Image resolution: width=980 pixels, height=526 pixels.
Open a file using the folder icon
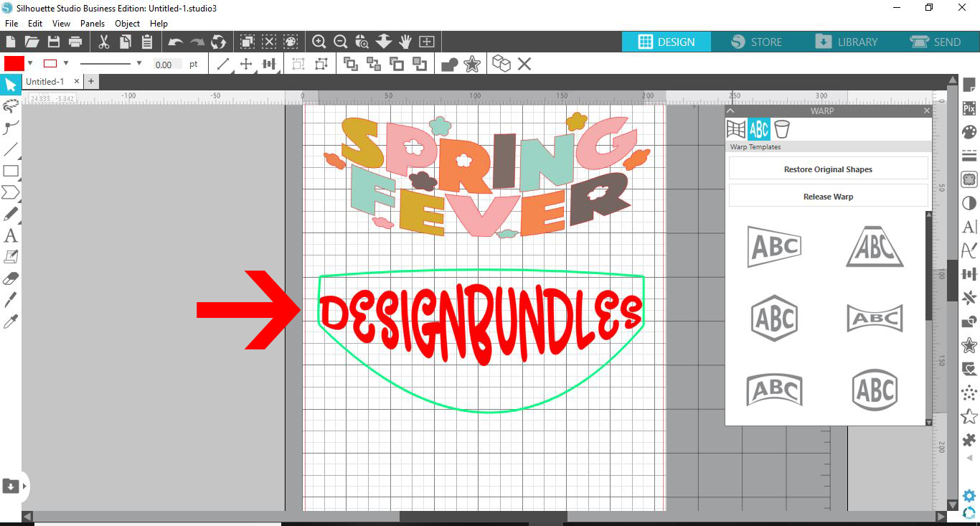coord(32,42)
